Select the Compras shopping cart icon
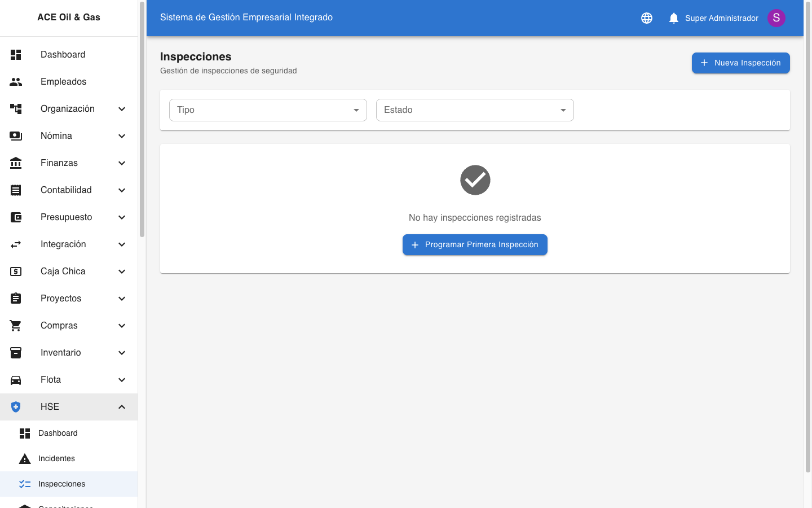812x508 pixels. tap(16, 325)
